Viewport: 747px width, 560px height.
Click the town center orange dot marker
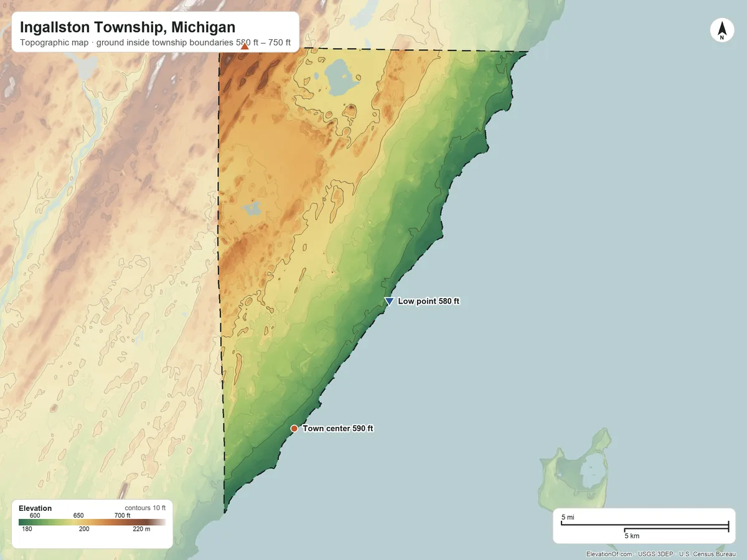[x=294, y=429]
